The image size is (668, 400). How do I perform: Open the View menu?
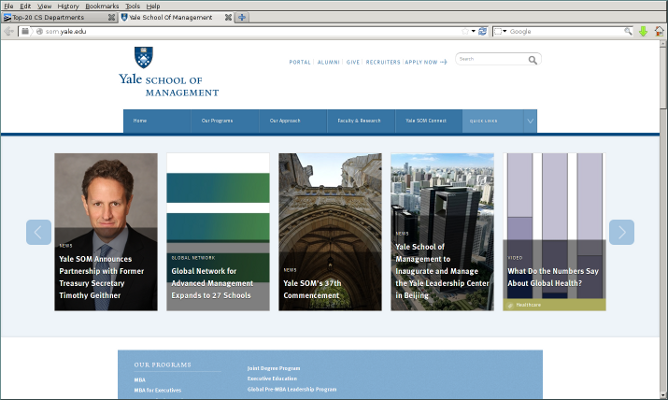click(x=44, y=6)
